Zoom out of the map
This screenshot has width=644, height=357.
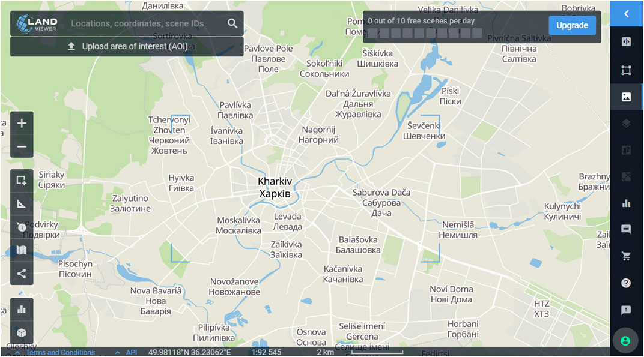tap(22, 146)
